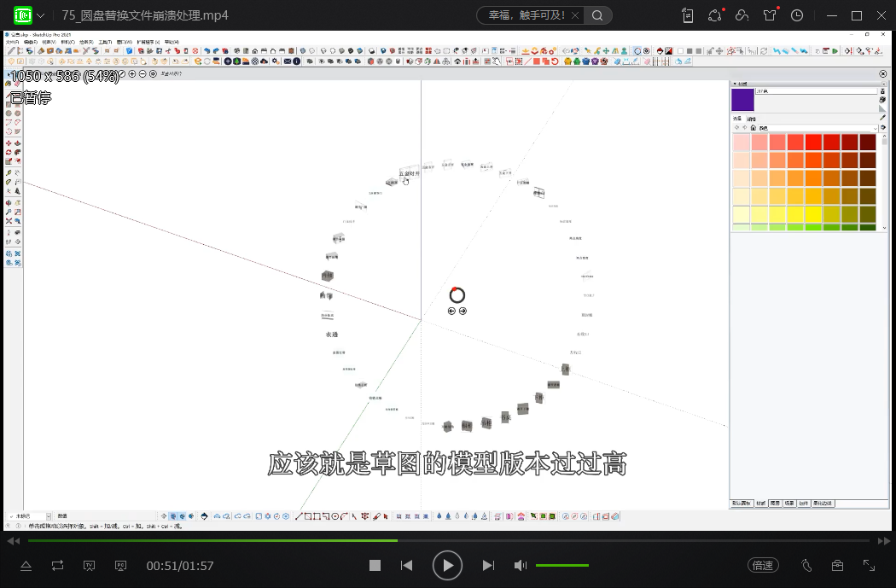The width and height of the screenshot is (896, 588).
Task: Skip to the next video
Action: pos(488,565)
